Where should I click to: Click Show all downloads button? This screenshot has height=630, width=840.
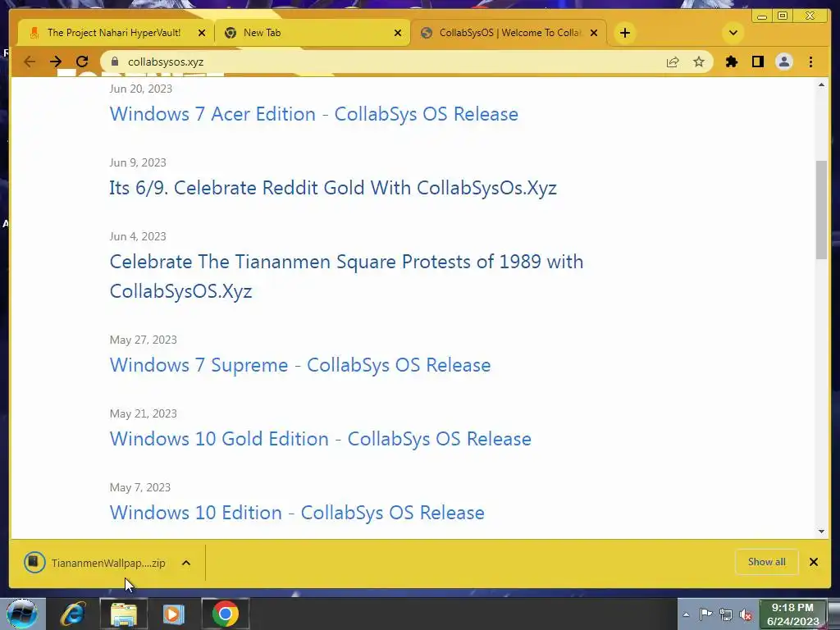[x=767, y=562]
